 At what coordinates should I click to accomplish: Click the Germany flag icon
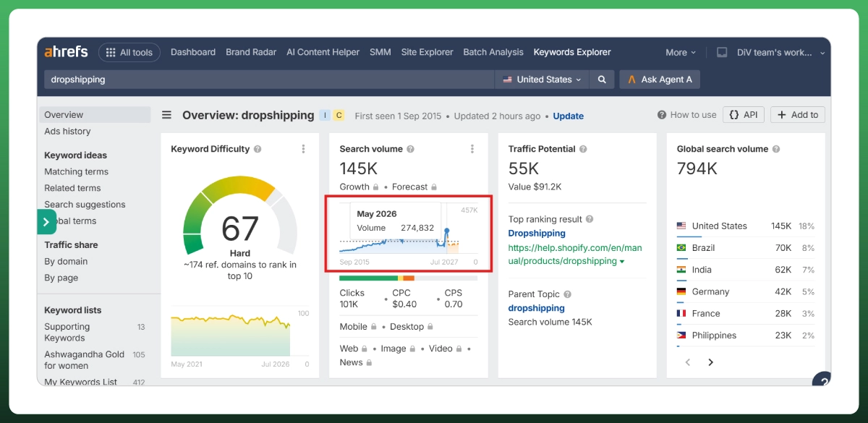click(x=681, y=291)
